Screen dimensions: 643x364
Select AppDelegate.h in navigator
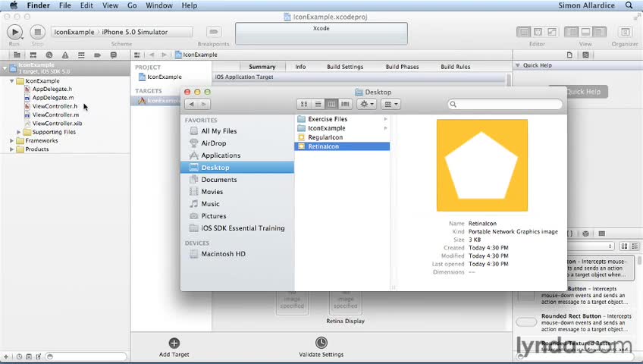pyautogui.click(x=52, y=89)
